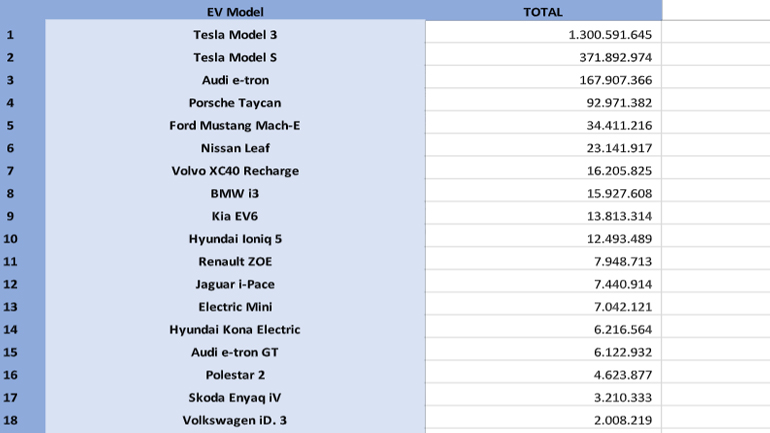Click the EV Model column header

point(234,12)
